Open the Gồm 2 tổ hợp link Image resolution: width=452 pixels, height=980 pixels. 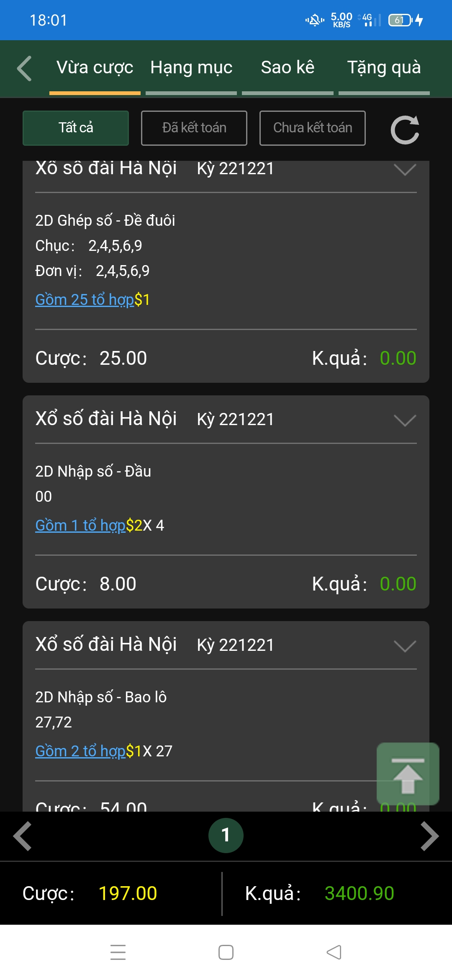pyautogui.click(x=80, y=751)
